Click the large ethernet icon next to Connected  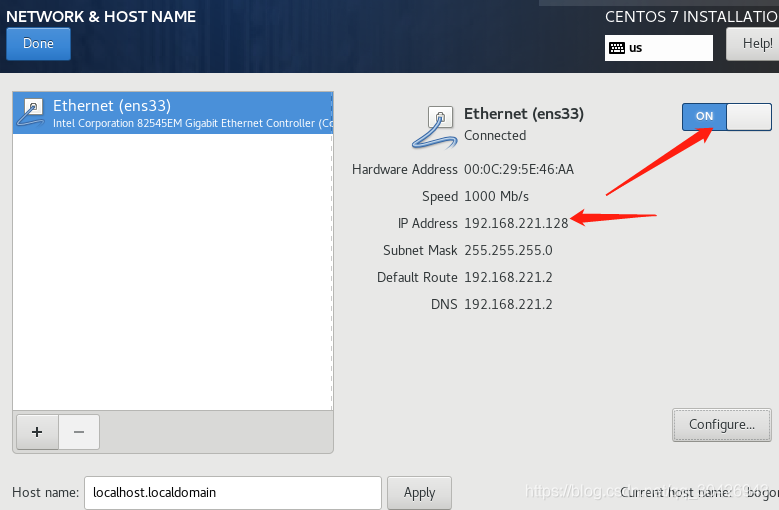pyautogui.click(x=434, y=128)
